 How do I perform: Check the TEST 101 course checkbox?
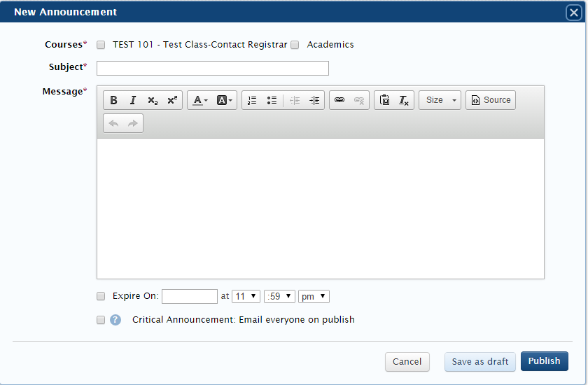(x=101, y=45)
